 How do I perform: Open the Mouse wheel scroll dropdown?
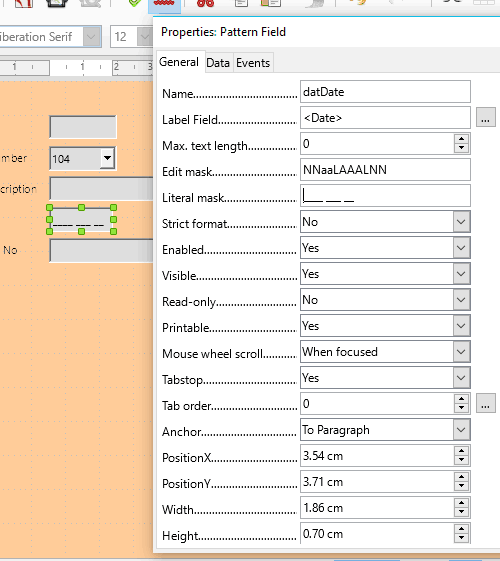click(x=461, y=352)
